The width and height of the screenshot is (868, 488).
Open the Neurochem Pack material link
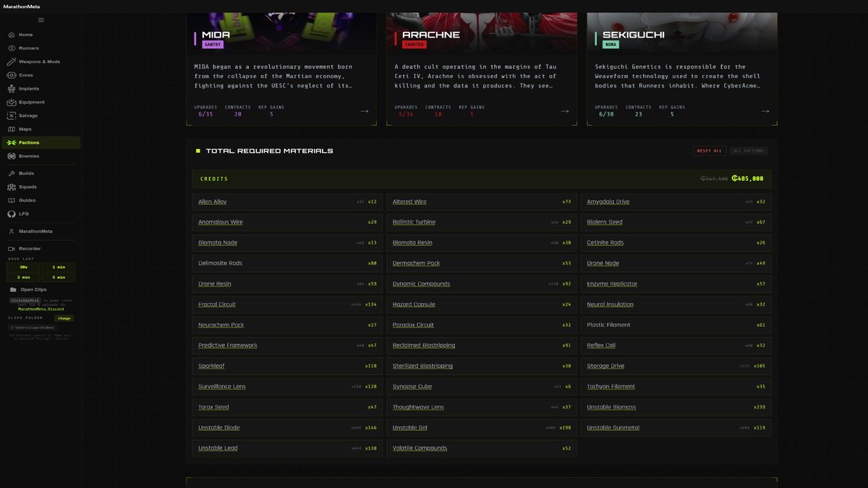tap(221, 325)
